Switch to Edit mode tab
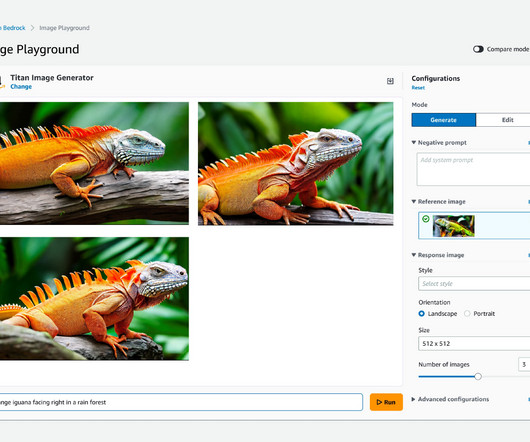This screenshot has width=530, height=442. tap(504, 120)
